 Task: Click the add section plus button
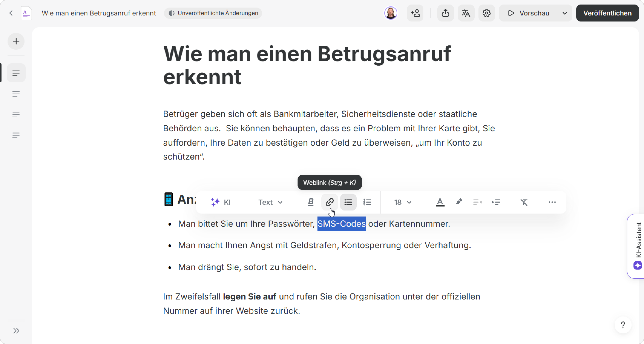16,41
